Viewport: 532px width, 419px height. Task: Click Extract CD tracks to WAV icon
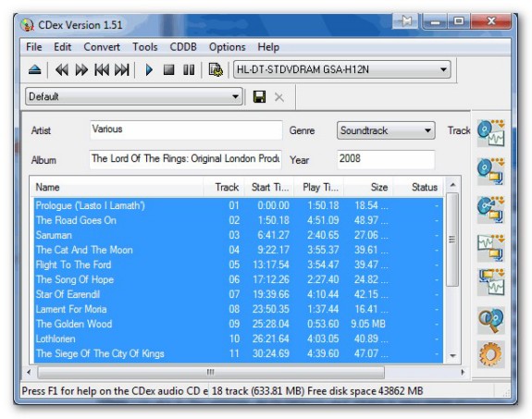click(490, 133)
